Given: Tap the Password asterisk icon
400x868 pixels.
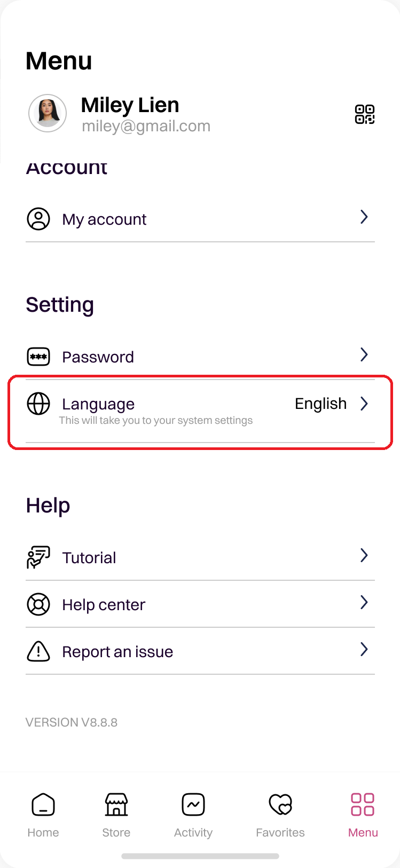Looking at the screenshot, I should [38, 357].
